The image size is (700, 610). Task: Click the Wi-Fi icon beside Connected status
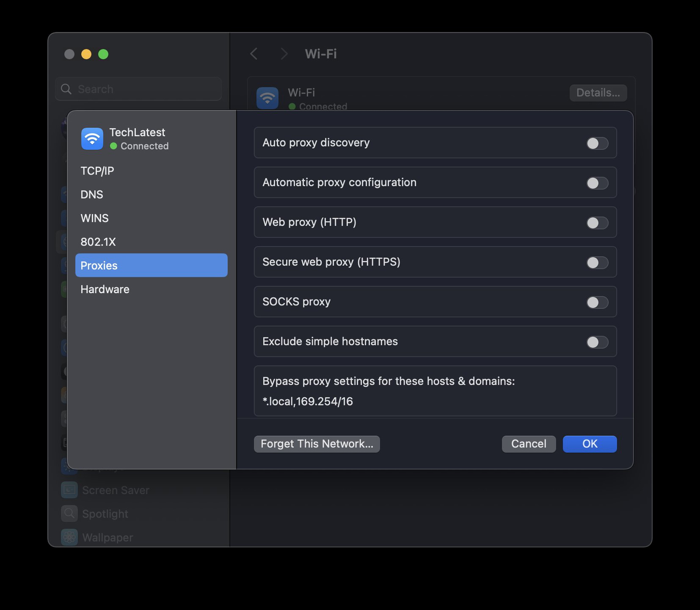point(267,98)
